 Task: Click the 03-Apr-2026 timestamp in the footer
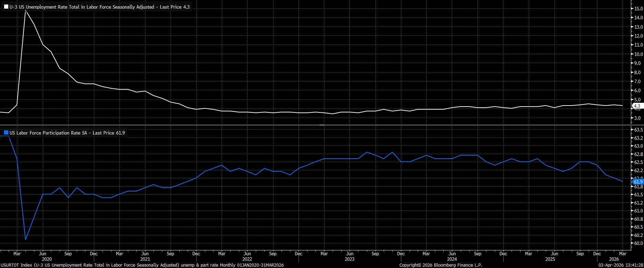point(620,265)
